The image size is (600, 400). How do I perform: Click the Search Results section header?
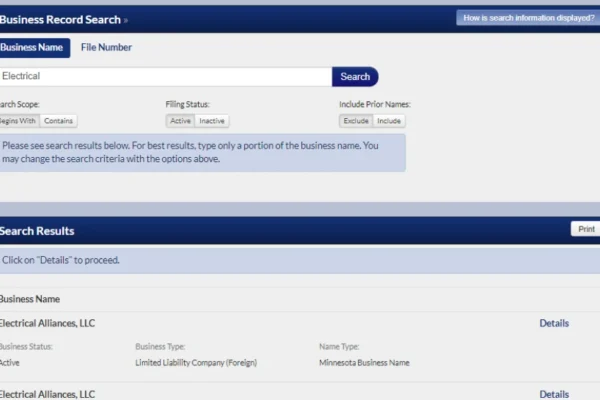point(37,231)
